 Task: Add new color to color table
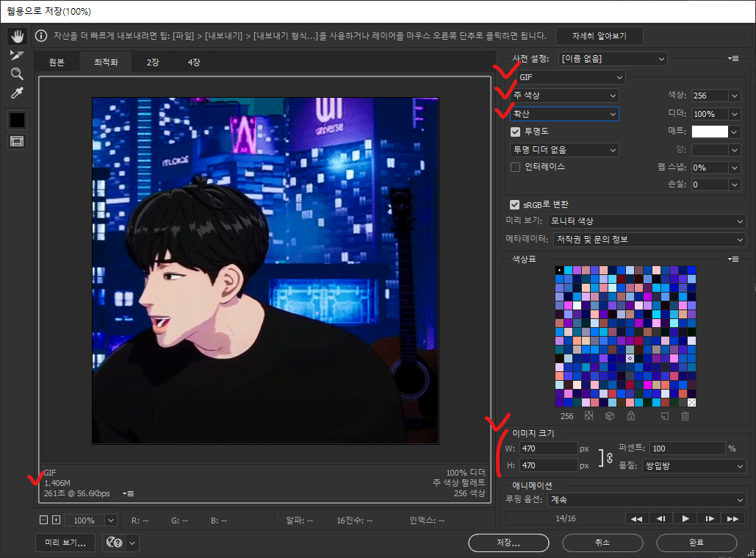664,415
